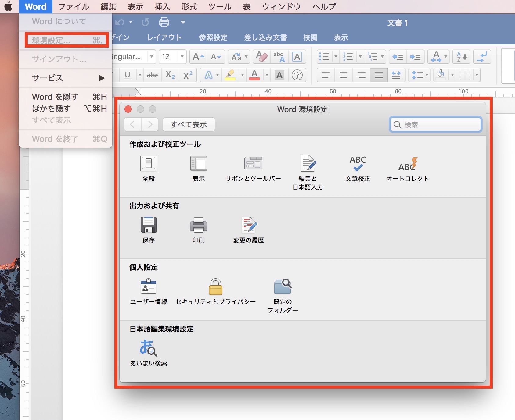Toggle justify alignment
Image resolution: width=515 pixels, height=420 pixels.
pyautogui.click(x=379, y=75)
